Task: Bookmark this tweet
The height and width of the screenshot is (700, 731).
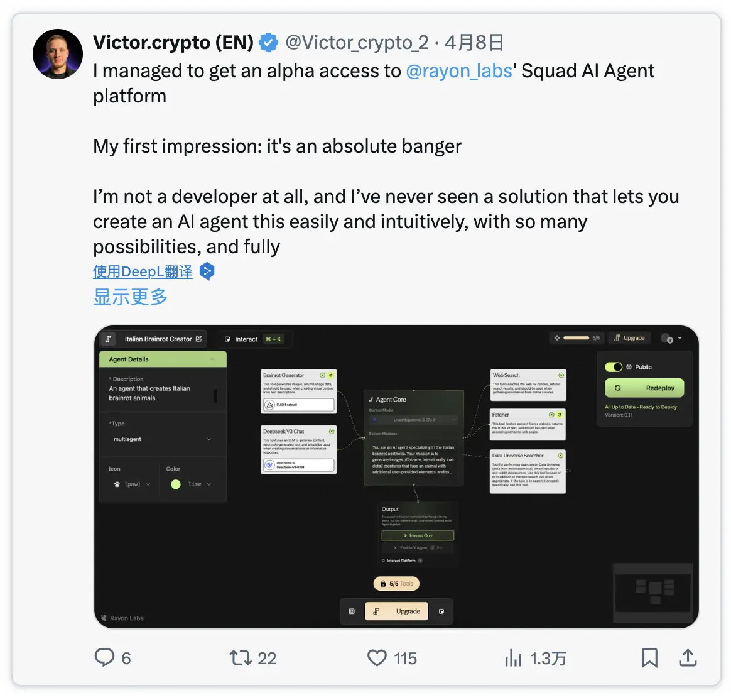Action: pyautogui.click(x=650, y=658)
